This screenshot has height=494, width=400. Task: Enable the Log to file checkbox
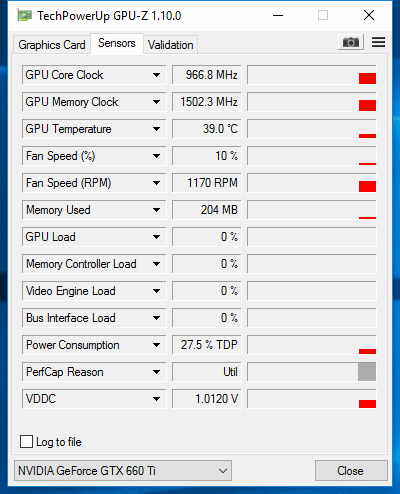[26, 441]
